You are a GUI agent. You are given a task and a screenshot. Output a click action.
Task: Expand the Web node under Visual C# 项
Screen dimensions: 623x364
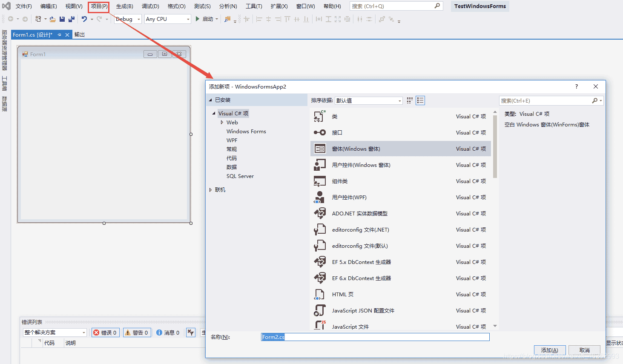click(222, 122)
